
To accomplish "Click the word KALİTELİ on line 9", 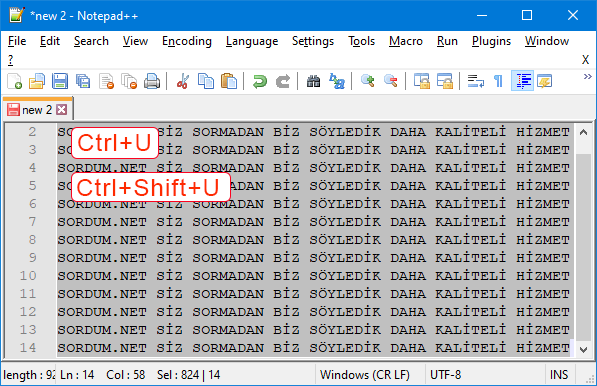I will click(471, 257).
